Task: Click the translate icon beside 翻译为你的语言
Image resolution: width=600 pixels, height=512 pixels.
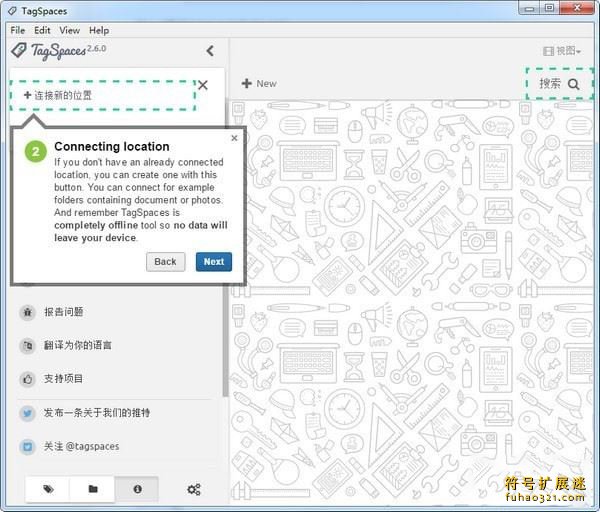Action: tap(28, 346)
